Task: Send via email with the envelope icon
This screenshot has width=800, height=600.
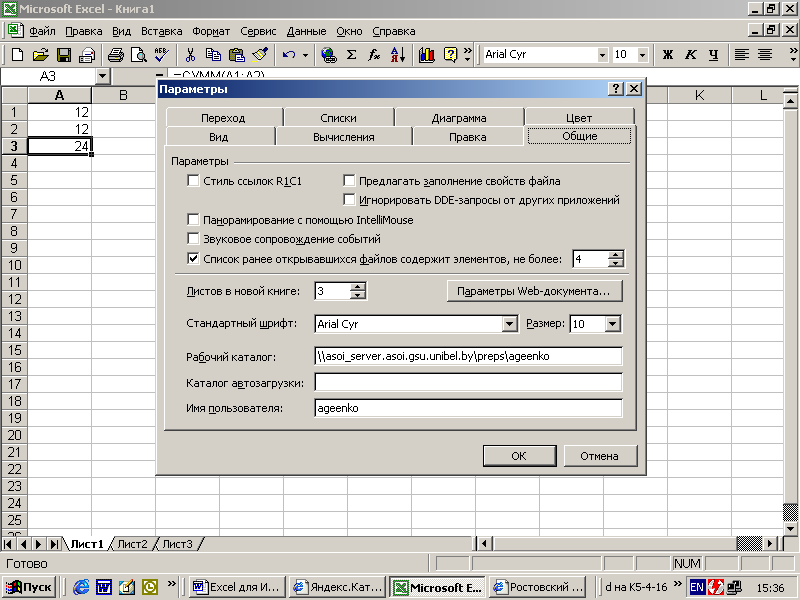Action: 87,54
